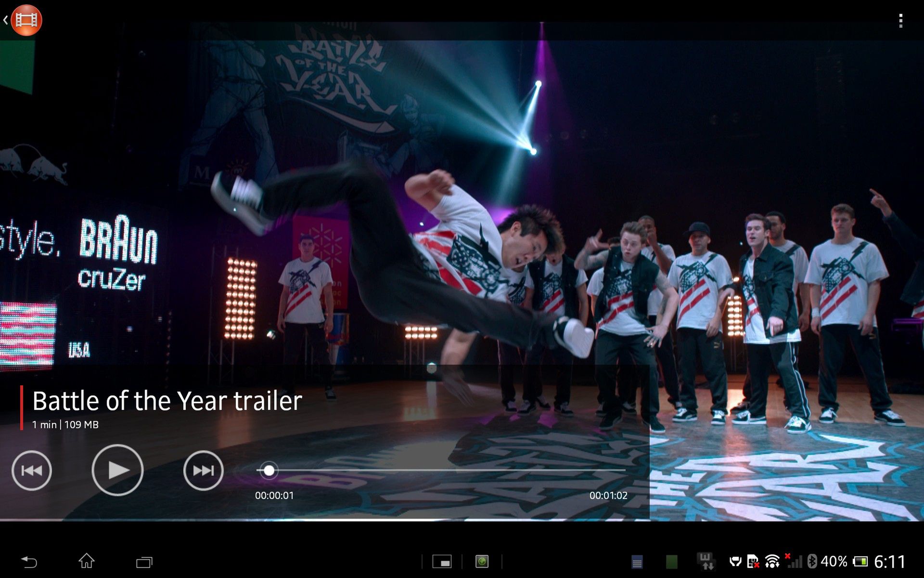Tap the total duration 00:01:02 label
The width and height of the screenshot is (924, 578).
608,496
